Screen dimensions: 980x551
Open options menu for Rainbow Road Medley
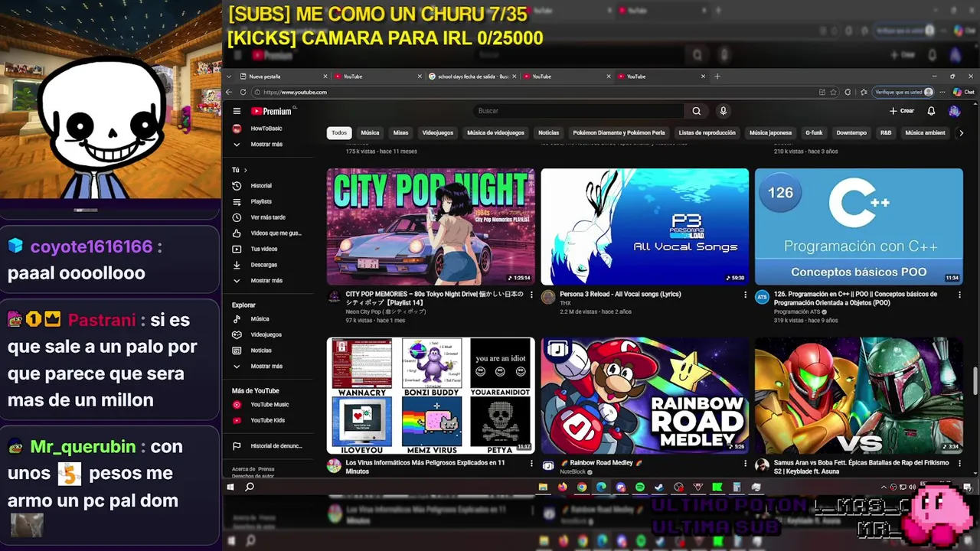(745, 463)
